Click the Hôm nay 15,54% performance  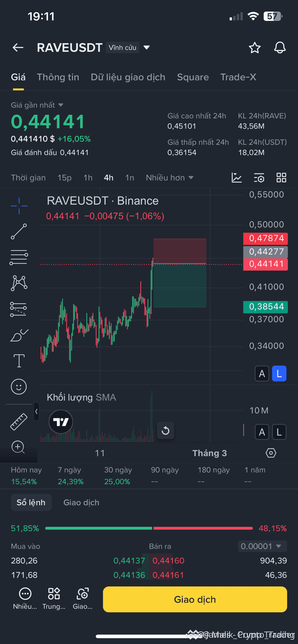click(26, 475)
